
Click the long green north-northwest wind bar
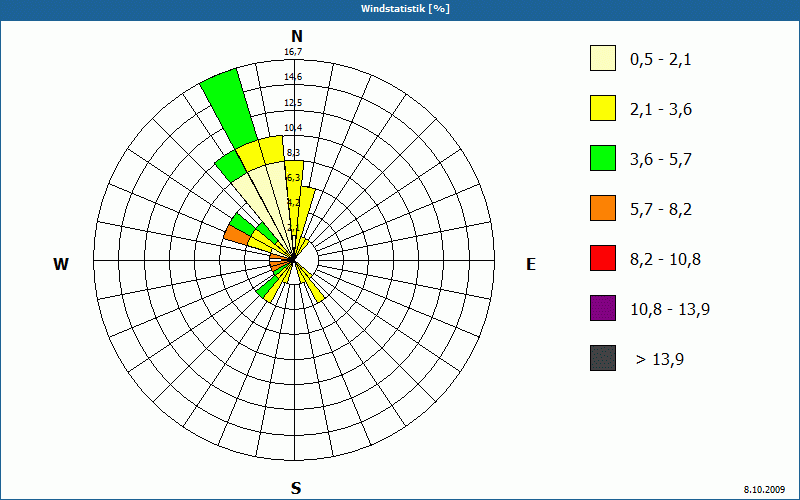pos(229,109)
